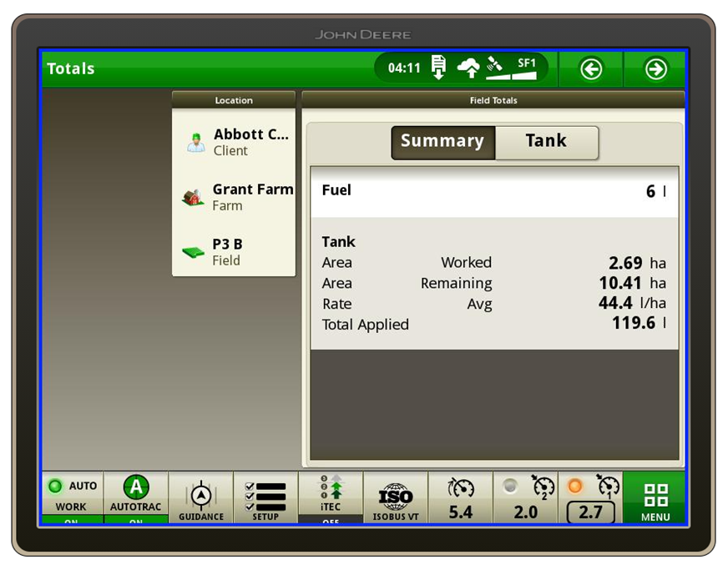Open ISOBUS VT application
Image resolution: width=728 pixels, height=565 pixels.
click(x=396, y=497)
